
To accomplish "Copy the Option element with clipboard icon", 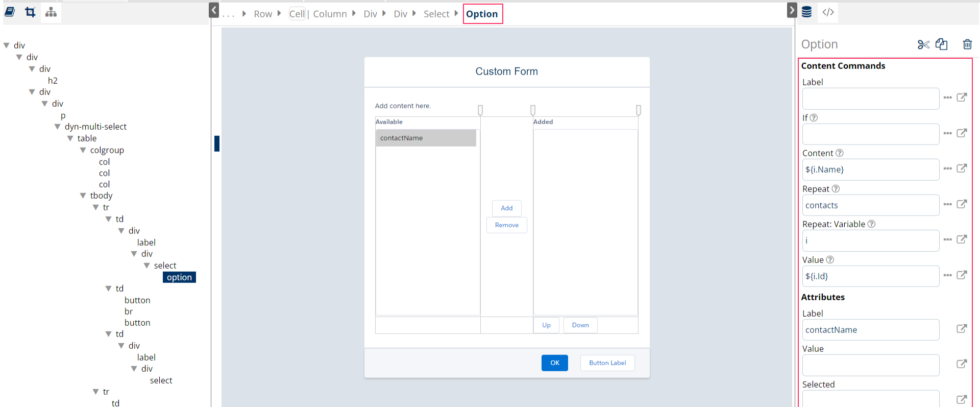I will click(x=941, y=44).
